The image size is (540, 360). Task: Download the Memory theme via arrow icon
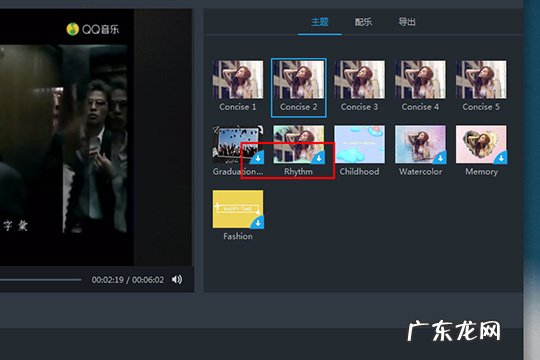click(501, 158)
